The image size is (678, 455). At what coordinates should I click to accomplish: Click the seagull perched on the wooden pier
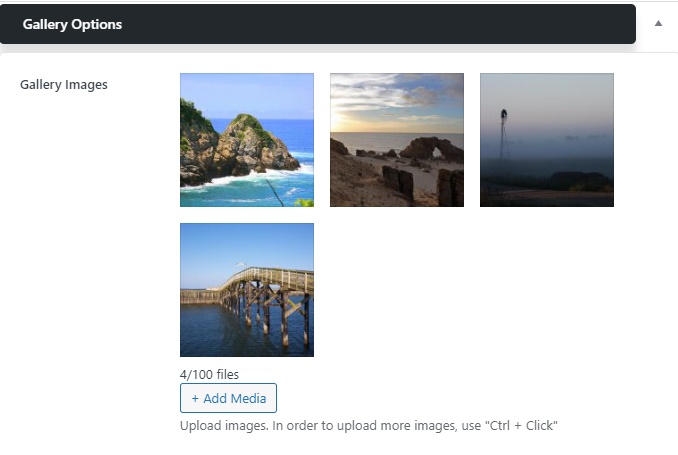click(x=241, y=265)
